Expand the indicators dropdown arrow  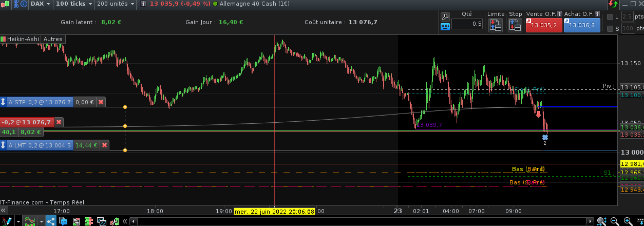[42, 221]
